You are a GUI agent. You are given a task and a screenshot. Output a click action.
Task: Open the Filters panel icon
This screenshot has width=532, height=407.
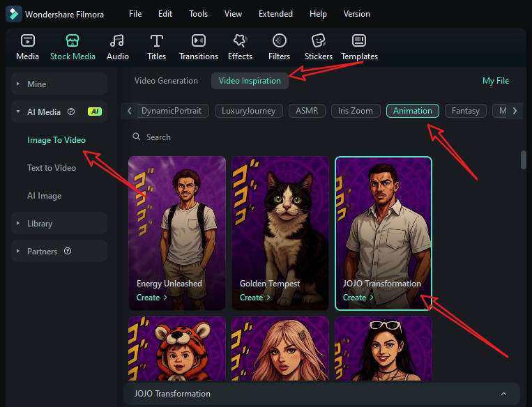279,40
